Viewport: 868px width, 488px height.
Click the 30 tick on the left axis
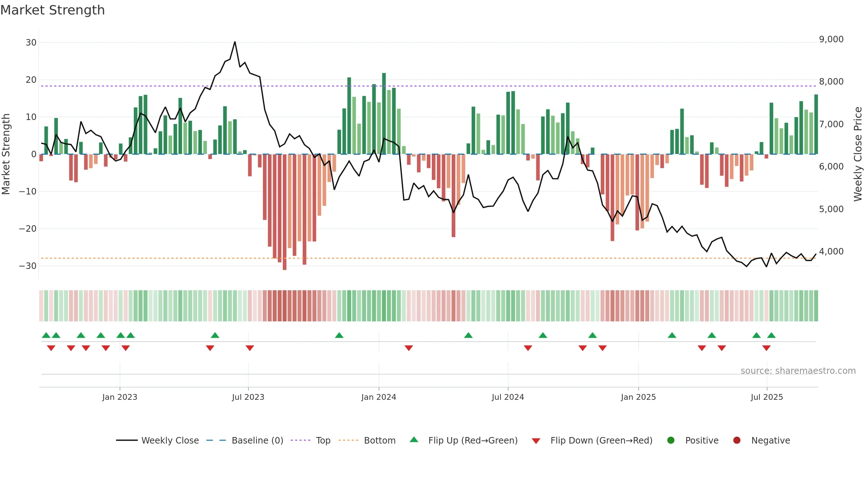coord(31,43)
